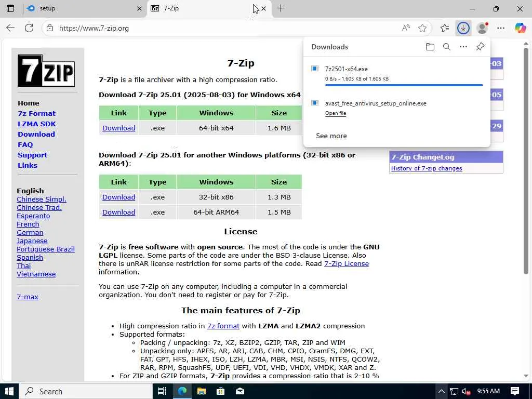The image size is (532, 399).
Task: Open the tab actions menu icon
Action: (x=10, y=8)
